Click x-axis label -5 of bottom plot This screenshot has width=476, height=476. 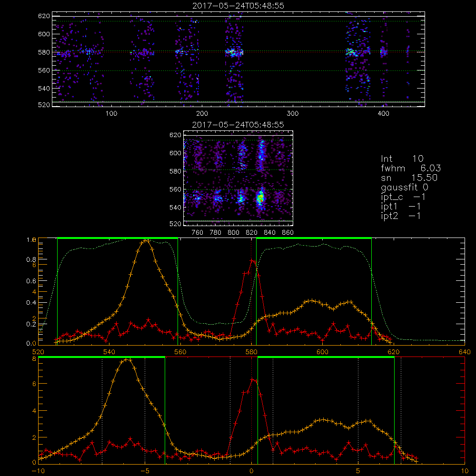(x=145, y=471)
